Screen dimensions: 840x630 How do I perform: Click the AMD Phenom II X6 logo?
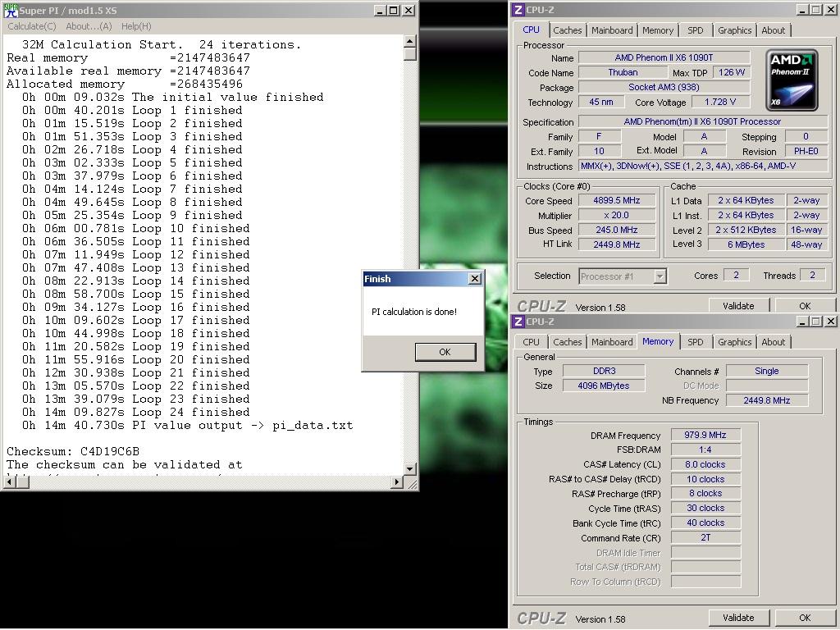coord(792,80)
